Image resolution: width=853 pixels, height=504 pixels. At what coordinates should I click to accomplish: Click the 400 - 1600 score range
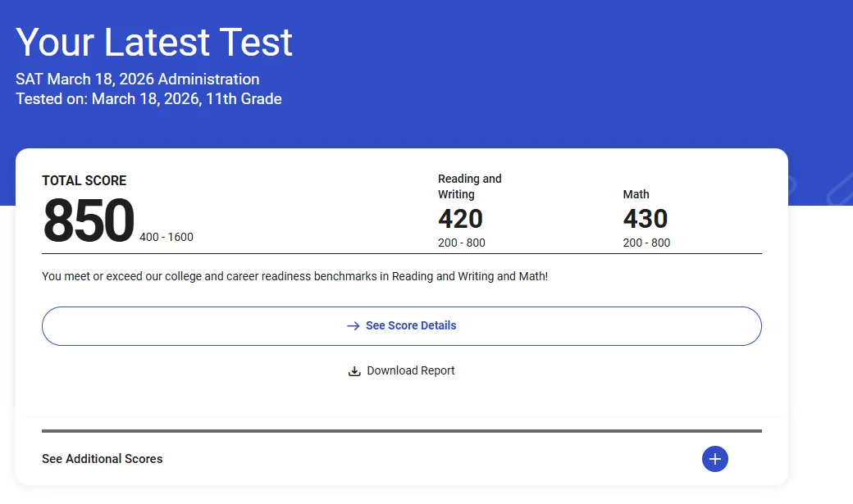click(166, 238)
